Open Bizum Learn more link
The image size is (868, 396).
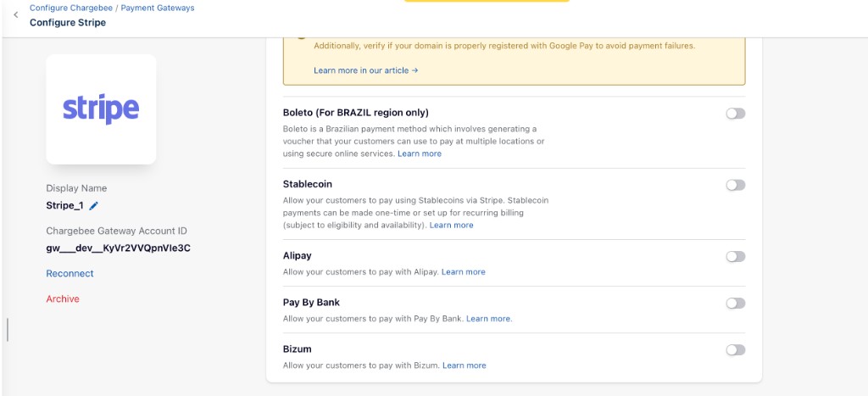click(x=465, y=365)
